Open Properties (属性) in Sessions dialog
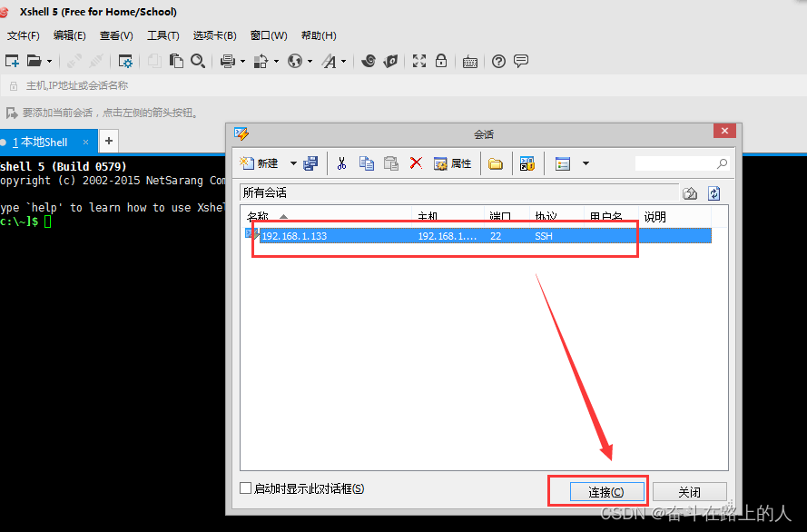This screenshot has width=807, height=532. tap(452, 163)
